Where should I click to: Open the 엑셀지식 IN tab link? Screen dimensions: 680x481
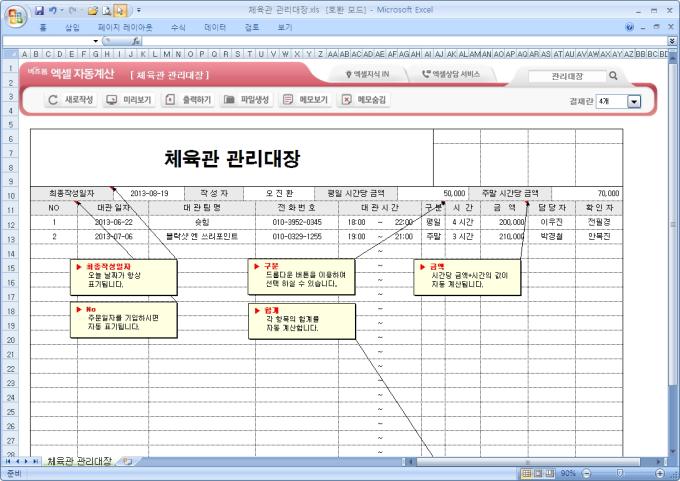[x=368, y=75]
